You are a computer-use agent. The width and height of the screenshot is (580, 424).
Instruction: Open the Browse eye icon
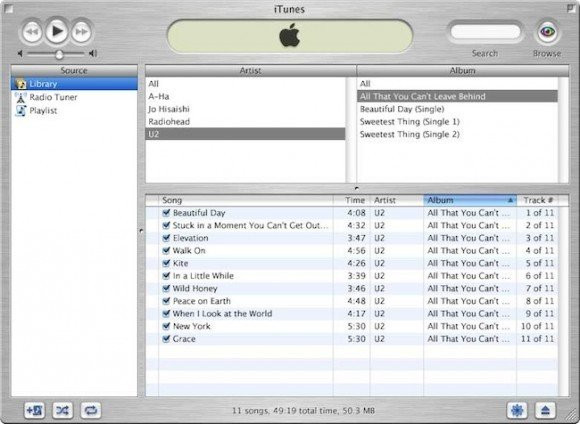[x=547, y=32]
